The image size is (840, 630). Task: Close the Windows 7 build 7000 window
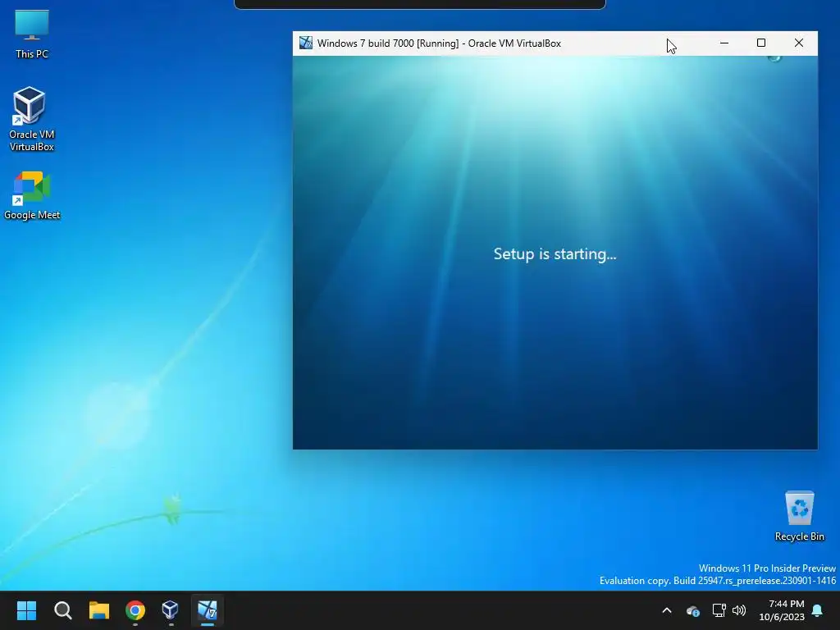799,43
